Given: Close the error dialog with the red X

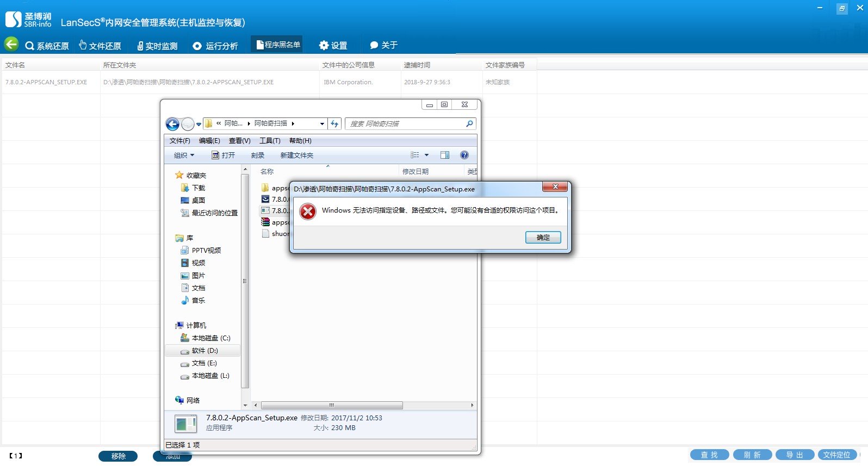Looking at the screenshot, I should point(555,187).
